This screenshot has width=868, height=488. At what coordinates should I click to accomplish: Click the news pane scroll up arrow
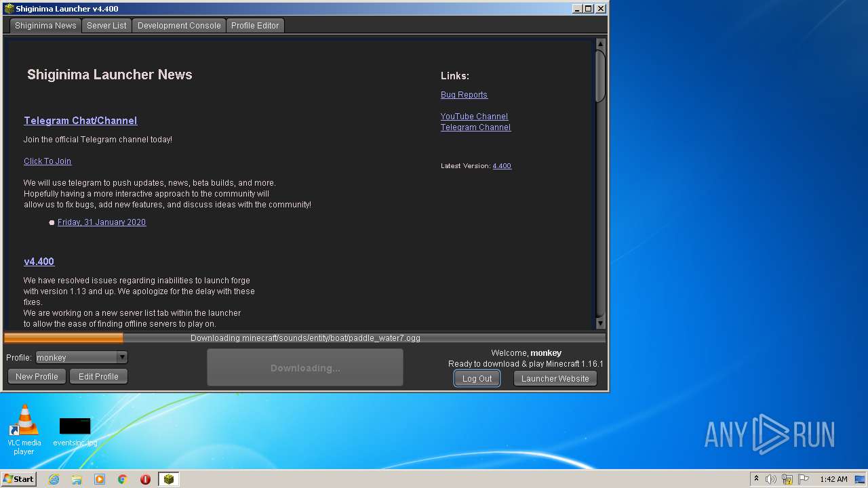[600, 44]
